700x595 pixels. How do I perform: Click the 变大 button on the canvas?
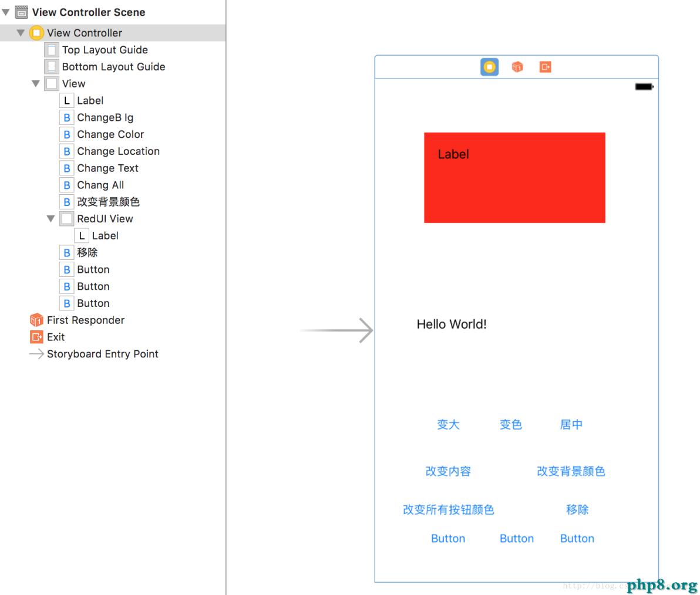(448, 424)
